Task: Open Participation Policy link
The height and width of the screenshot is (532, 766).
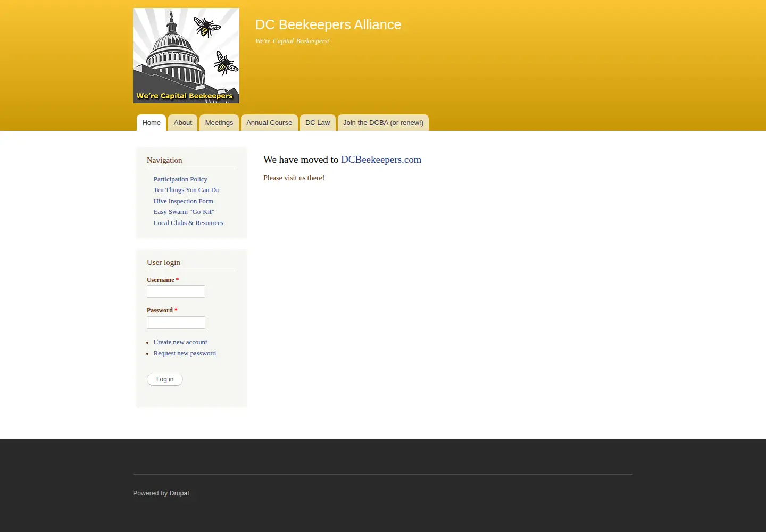Action: pos(180,179)
